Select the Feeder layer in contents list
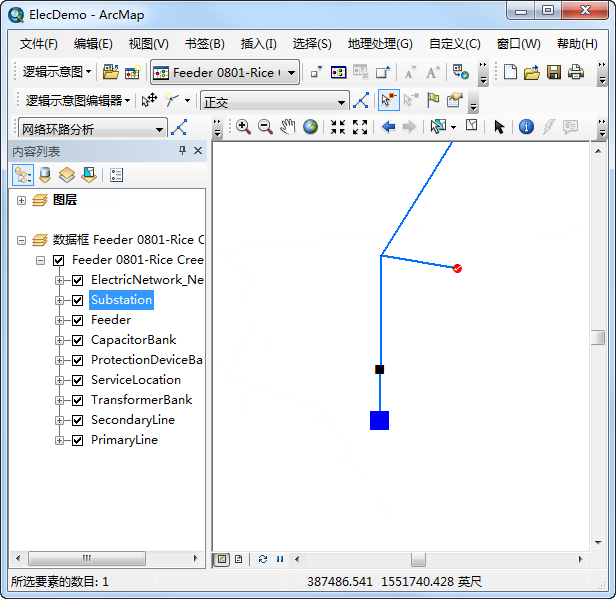The height and width of the screenshot is (599, 616). coord(110,320)
